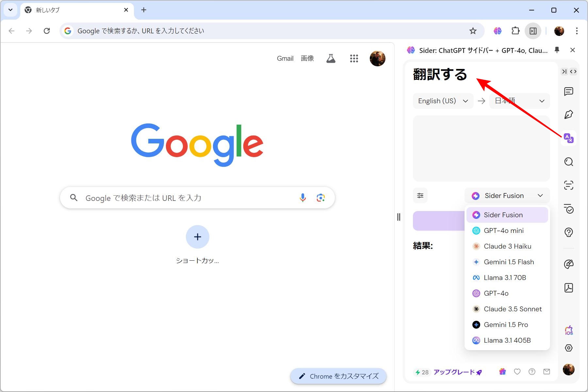Expand the 日本語 target language dropdown
Screen dimensions: 588x392
coord(519,101)
